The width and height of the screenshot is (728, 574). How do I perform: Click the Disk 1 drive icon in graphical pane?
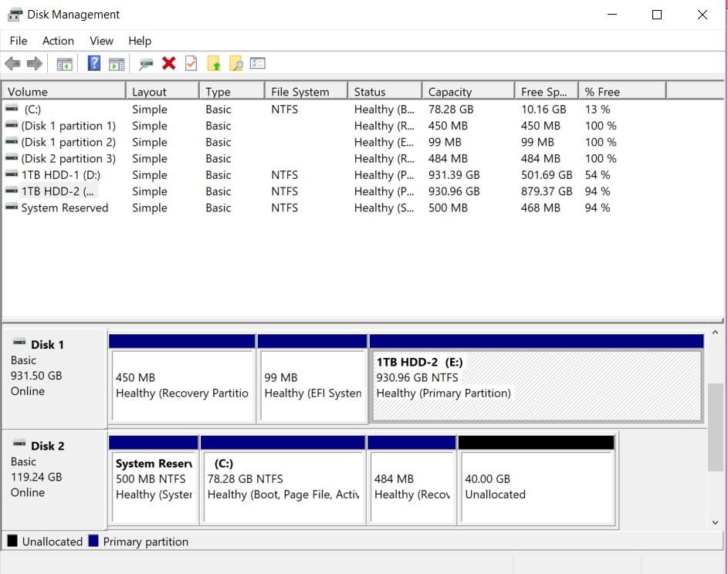(19, 343)
